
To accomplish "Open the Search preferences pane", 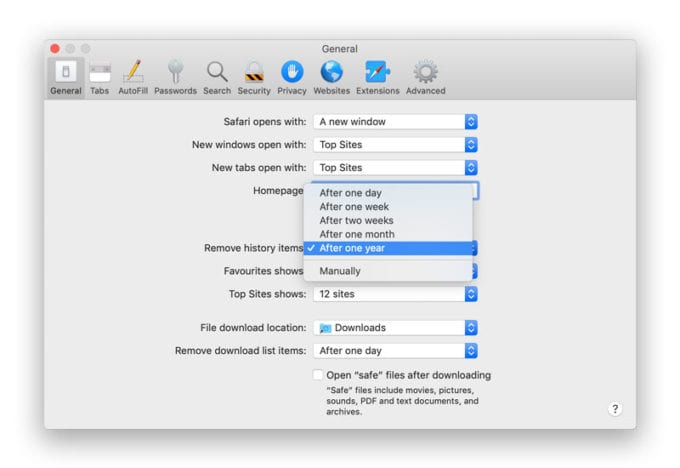I will click(216, 77).
